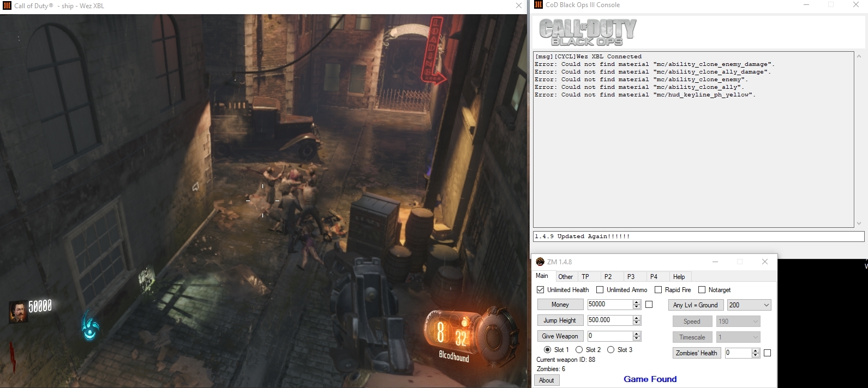The height and width of the screenshot is (388, 868).
Task: Click the Give Weapon button
Action: pos(560,336)
